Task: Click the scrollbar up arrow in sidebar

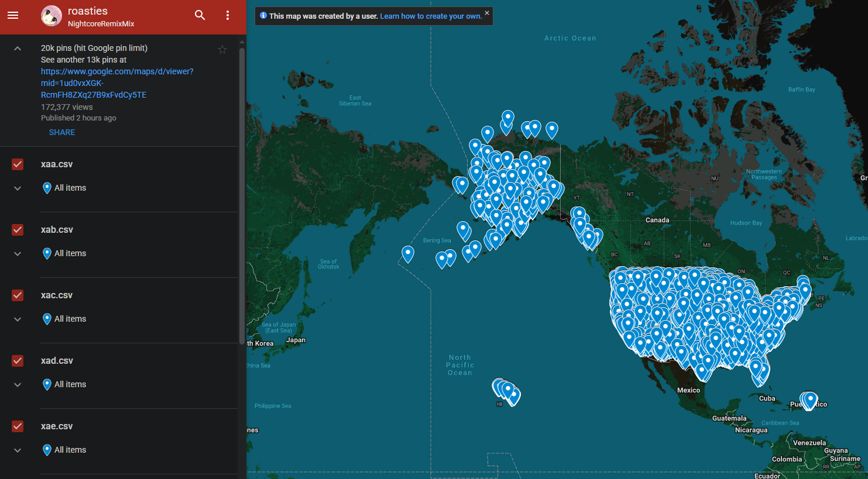Action: [242, 43]
